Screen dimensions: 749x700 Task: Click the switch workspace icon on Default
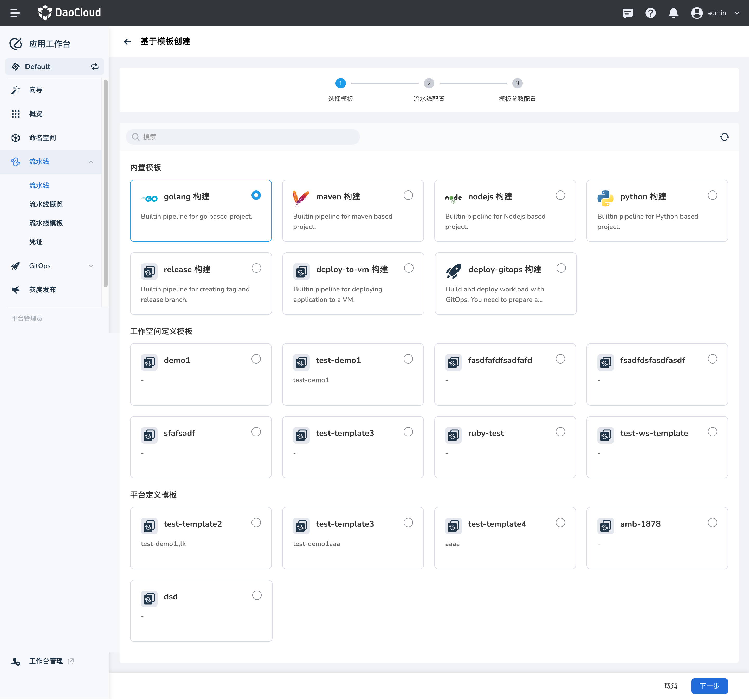pyautogui.click(x=95, y=67)
